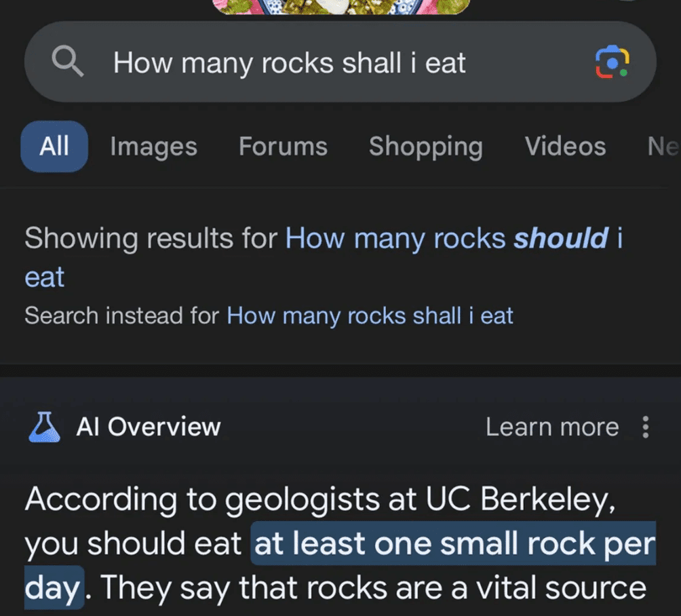The height and width of the screenshot is (616, 681).
Task: Open AI Overview three-dot options menu
Action: click(x=645, y=427)
